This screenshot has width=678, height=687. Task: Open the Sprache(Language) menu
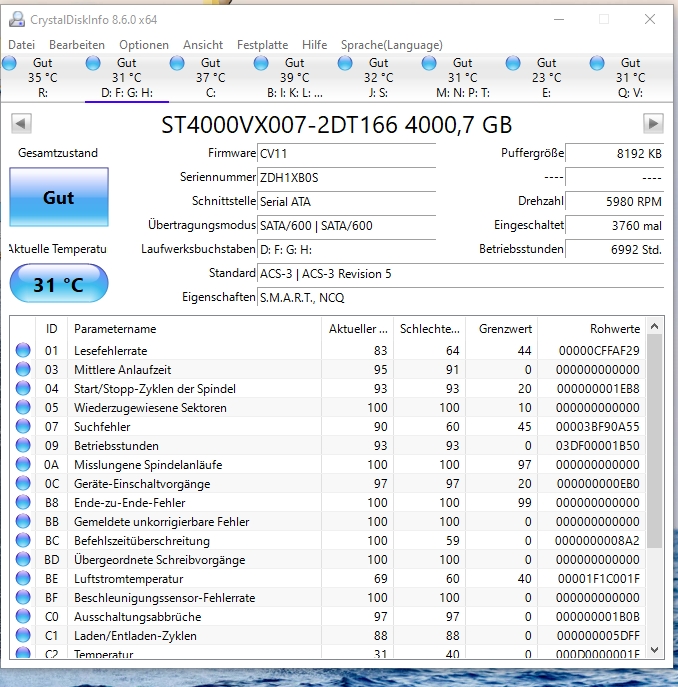(x=392, y=45)
